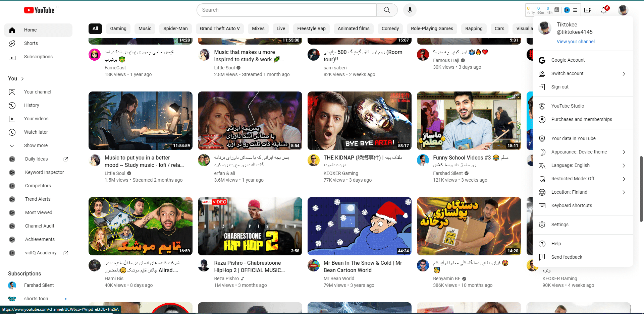
Task: Click Sign out in account menu
Action: (x=560, y=87)
